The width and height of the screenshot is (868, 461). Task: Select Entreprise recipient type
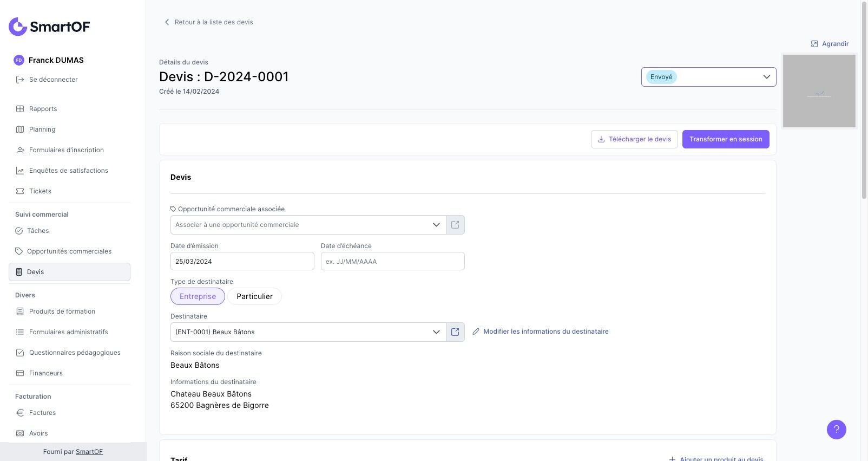point(198,296)
